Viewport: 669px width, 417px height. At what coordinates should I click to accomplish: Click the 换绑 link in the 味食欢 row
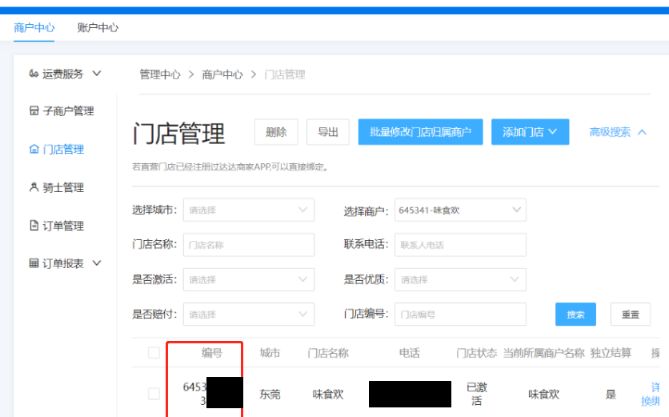coord(651,401)
